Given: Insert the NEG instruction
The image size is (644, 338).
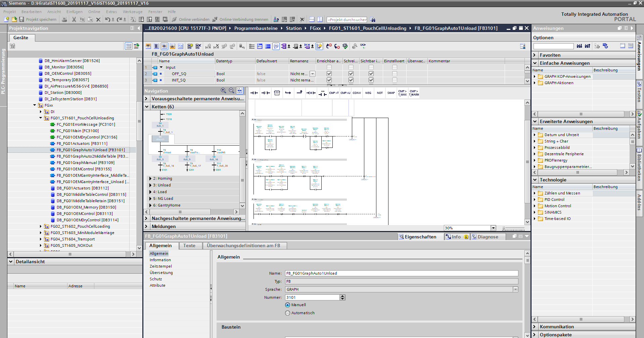Looking at the screenshot, I should coord(368,93).
